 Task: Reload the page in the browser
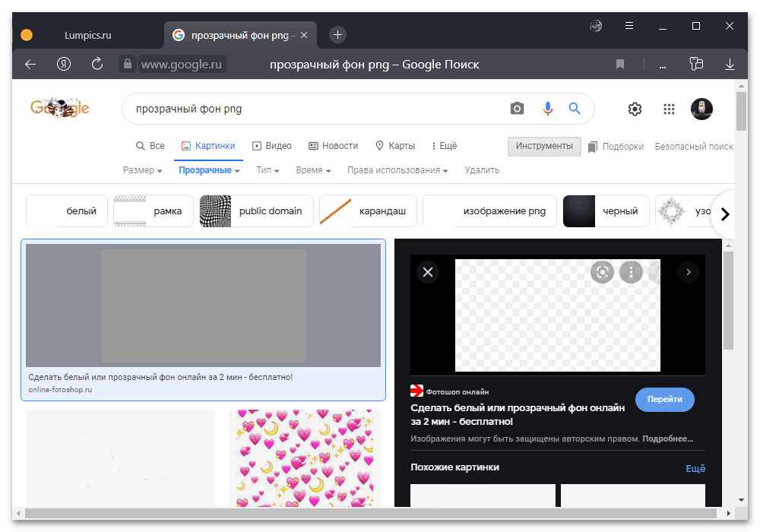[97, 65]
